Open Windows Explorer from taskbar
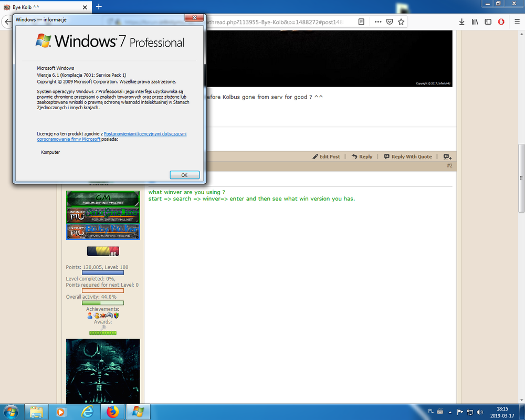The width and height of the screenshot is (525, 420). 36,412
